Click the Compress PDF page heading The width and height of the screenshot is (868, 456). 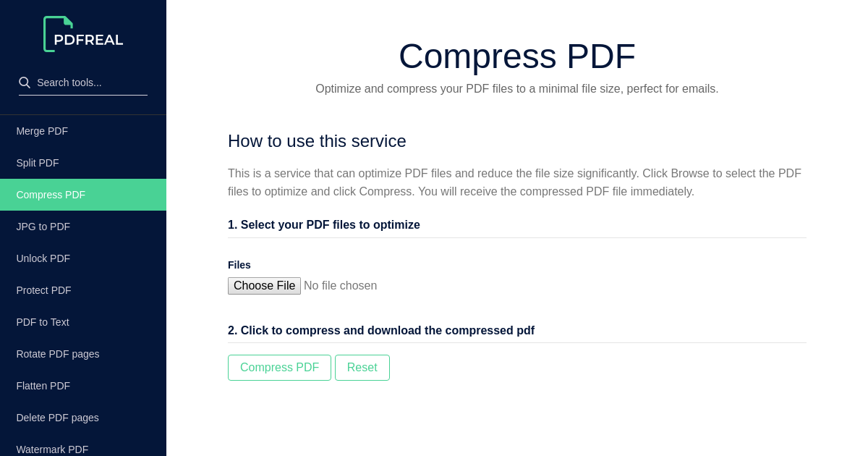click(x=516, y=56)
